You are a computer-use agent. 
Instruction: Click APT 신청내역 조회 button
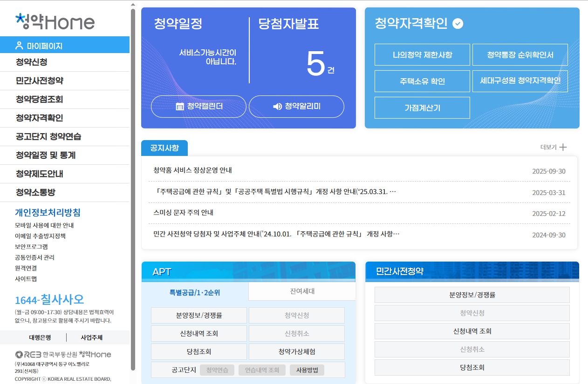199,333
